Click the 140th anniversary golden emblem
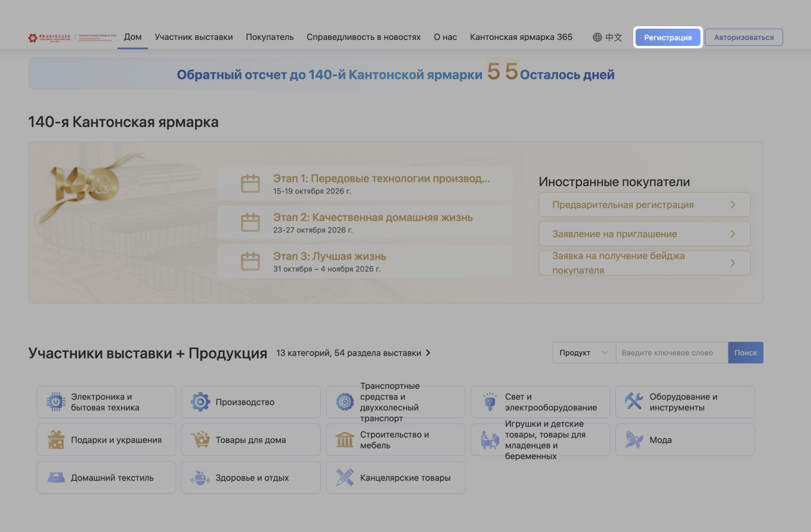 (x=89, y=188)
